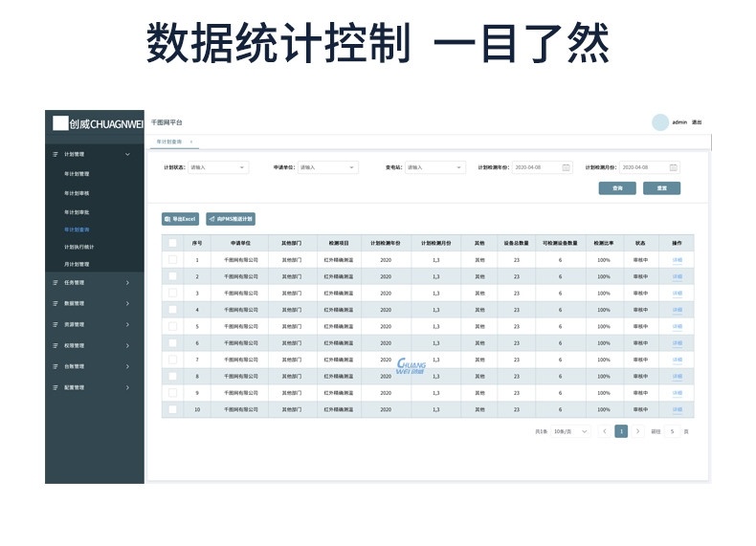Open 详细 link in row 10

coord(677,409)
